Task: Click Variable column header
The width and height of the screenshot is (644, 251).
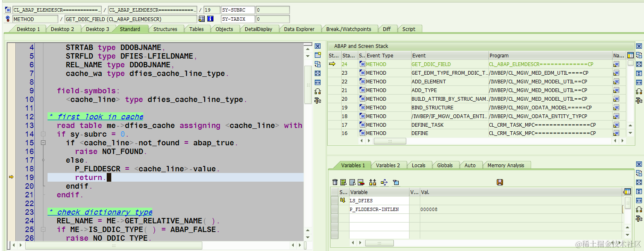Action: pos(379,192)
